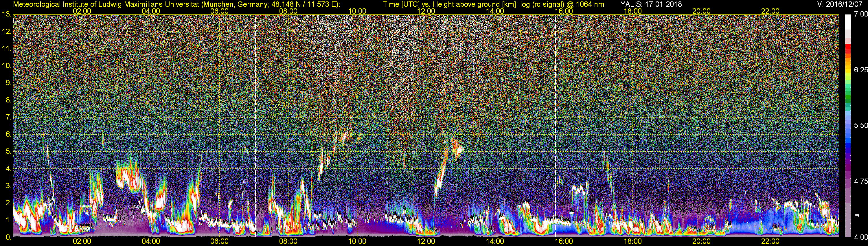Click the 6.25 value on the color scale
This screenshot has height=246, width=868.
pyautogui.click(x=860, y=70)
